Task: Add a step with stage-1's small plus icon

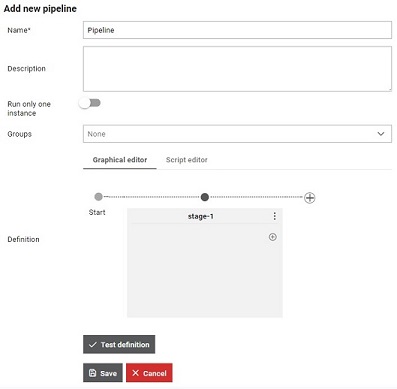Action: (273, 237)
